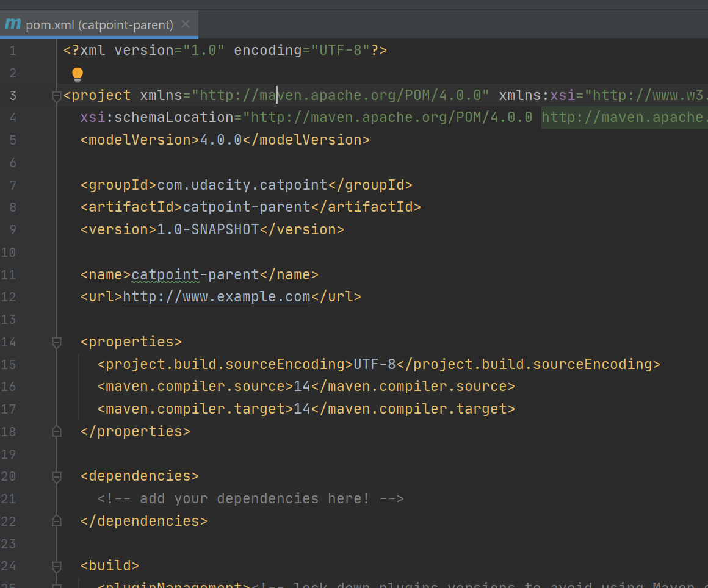Click the opening dependencies tag

pyautogui.click(x=140, y=476)
